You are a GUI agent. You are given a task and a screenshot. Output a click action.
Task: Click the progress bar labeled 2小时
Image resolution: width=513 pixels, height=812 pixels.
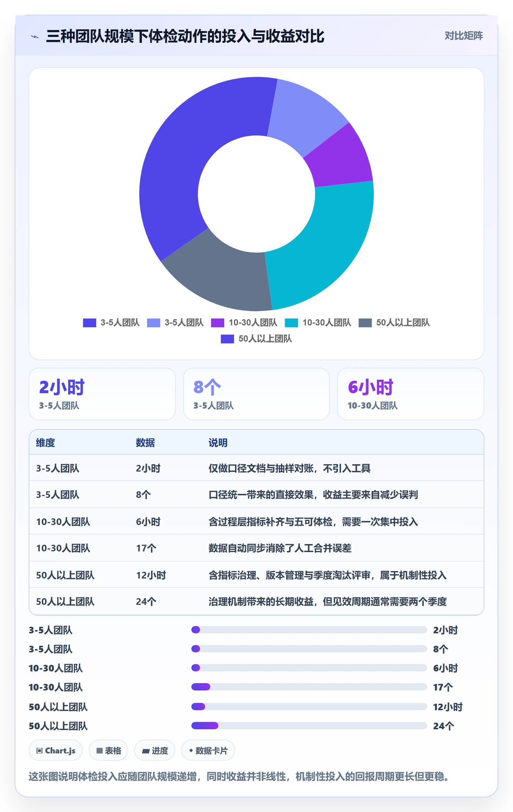(x=309, y=630)
